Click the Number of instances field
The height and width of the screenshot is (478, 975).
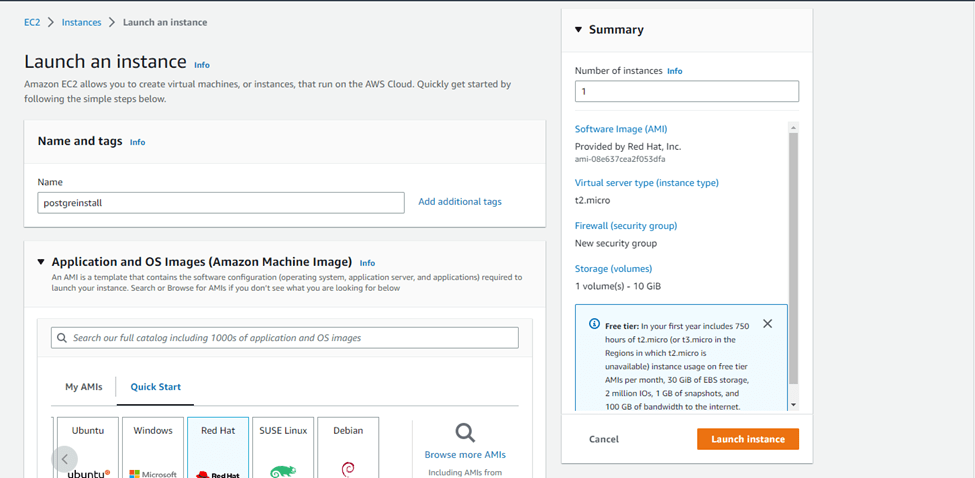click(x=686, y=91)
